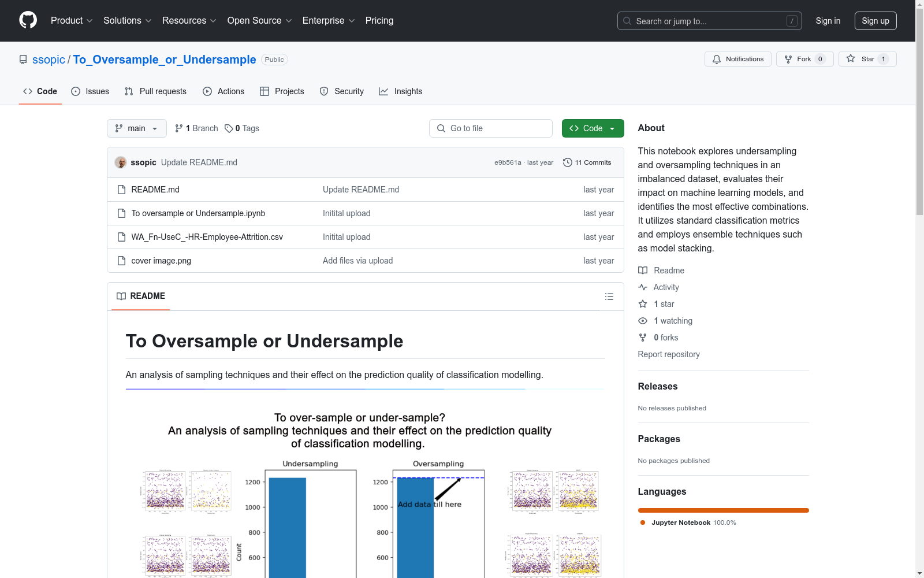Open To oversample or Undersample.ipynb
The image size is (924, 578).
198,213
